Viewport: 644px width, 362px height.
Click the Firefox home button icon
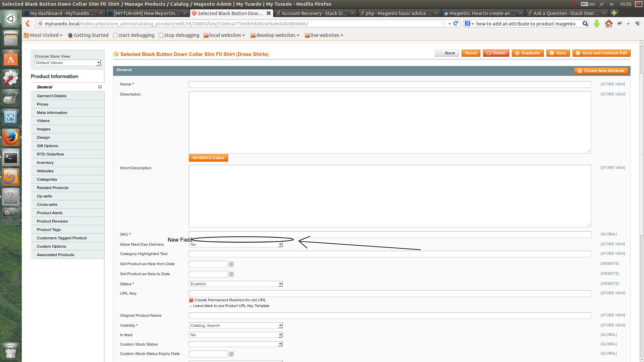608,23
